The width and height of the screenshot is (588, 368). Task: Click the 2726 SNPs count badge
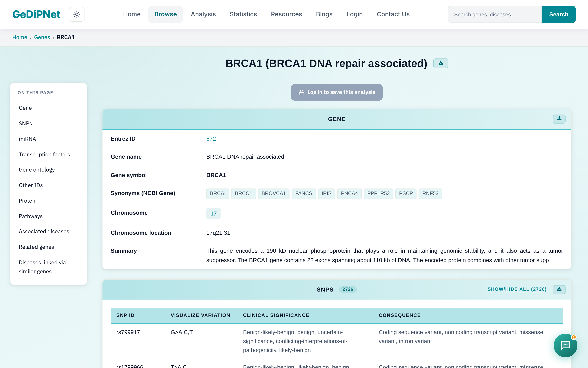click(x=348, y=289)
